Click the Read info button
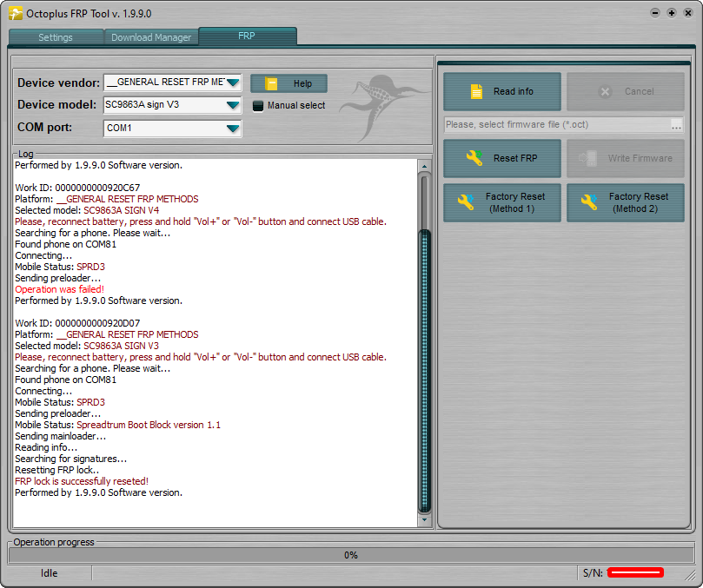The height and width of the screenshot is (588, 703). pos(502,91)
